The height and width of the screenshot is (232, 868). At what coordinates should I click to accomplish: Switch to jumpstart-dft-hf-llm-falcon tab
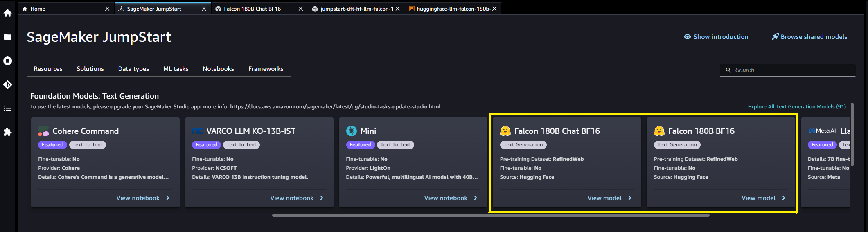pyautogui.click(x=356, y=9)
